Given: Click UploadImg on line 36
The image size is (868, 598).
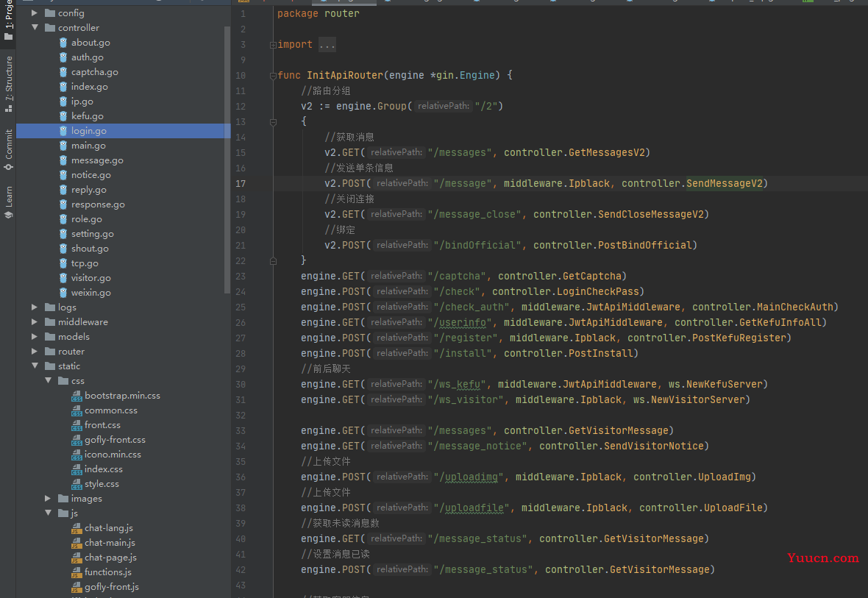Looking at the screenshot, I should 725,477.
